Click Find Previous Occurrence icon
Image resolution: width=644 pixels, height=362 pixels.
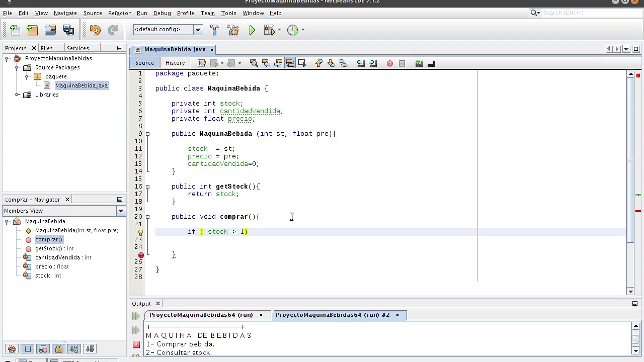pyautogui.click(x=266, y=63)
